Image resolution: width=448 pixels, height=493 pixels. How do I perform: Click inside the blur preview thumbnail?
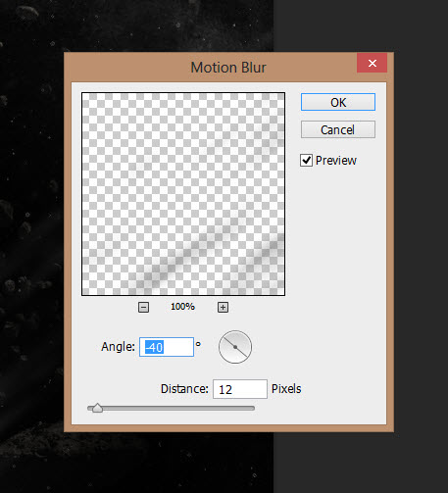183,194
